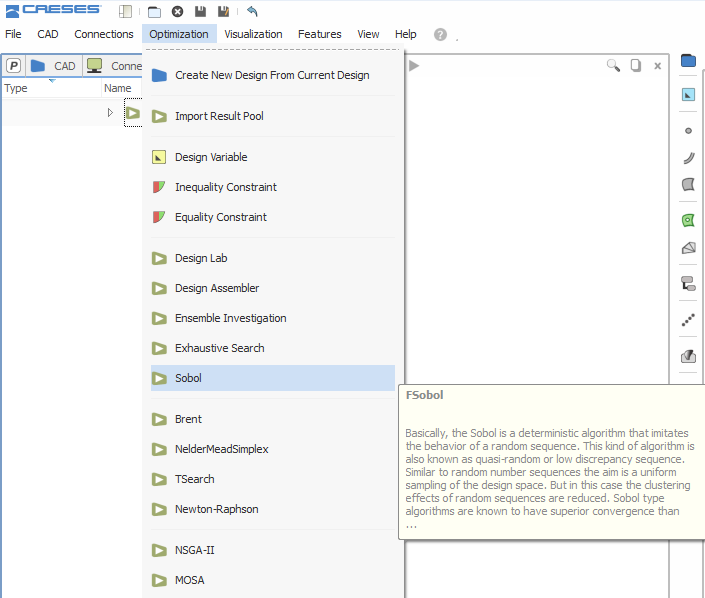
Task: Click the undo arrow icon
Action: (x=252, y=11)
